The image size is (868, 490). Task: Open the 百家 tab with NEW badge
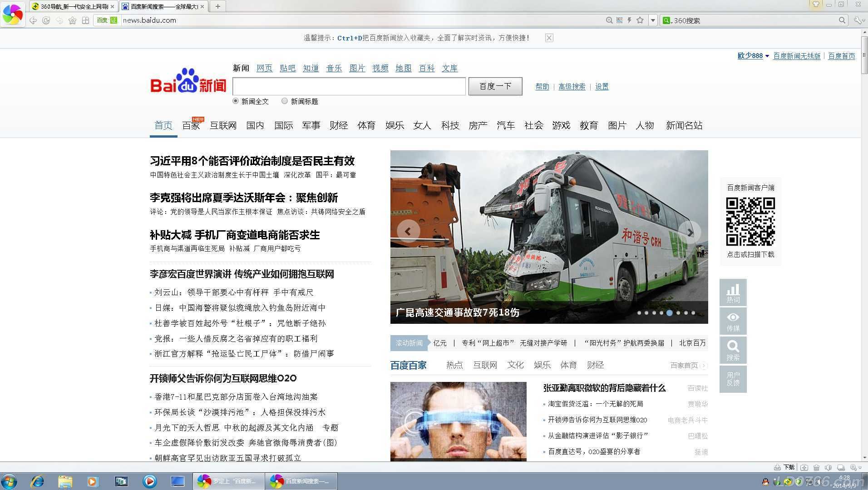(191, 125)
